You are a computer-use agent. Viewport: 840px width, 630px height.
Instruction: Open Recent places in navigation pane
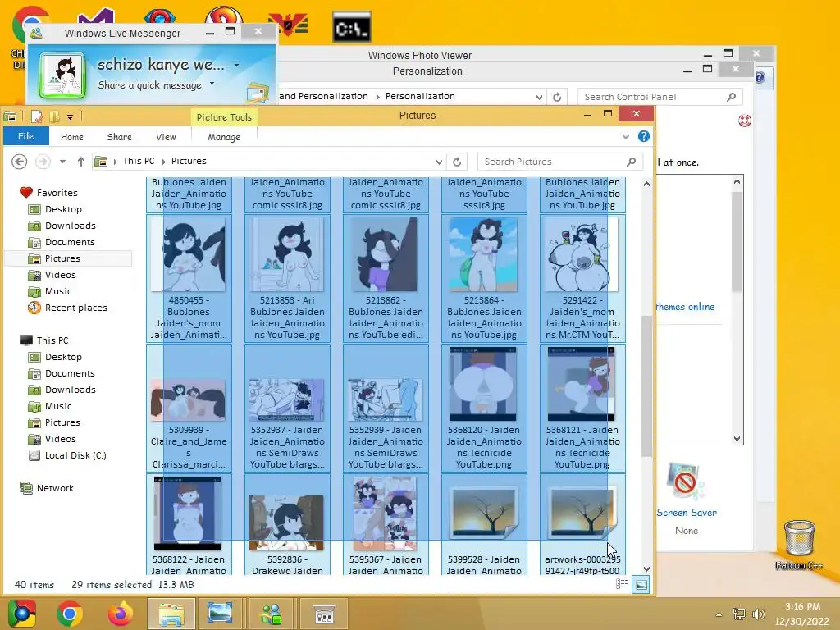coord(75,308)
